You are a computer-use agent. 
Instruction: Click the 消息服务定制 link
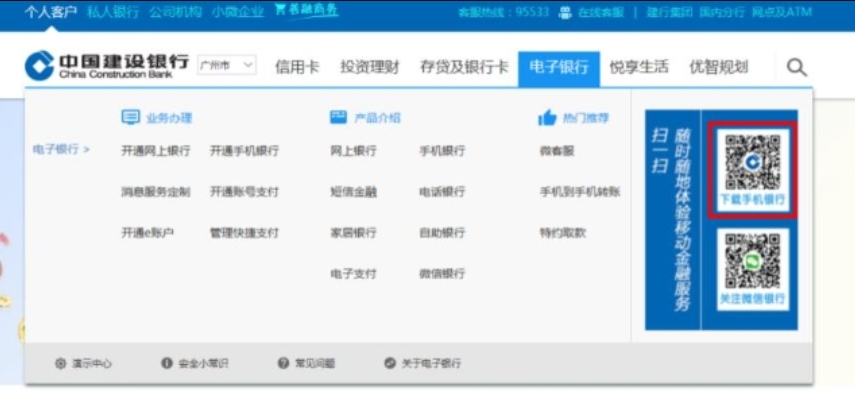(155, 192)
